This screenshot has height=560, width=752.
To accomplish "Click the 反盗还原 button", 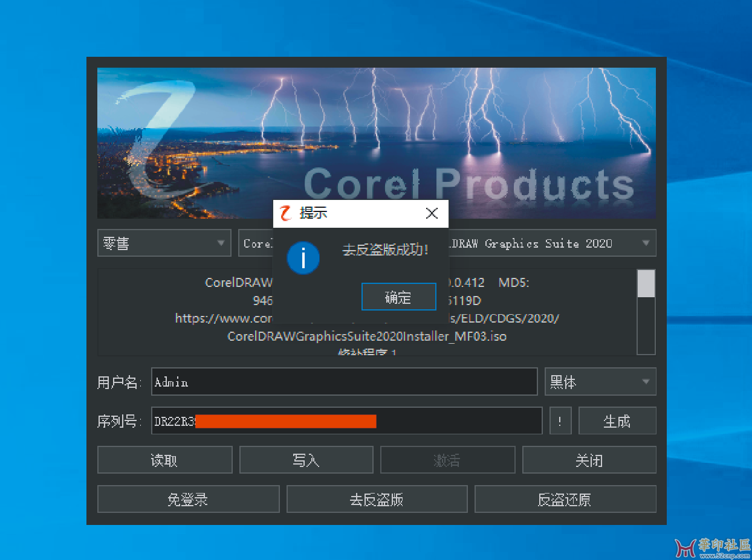I will tap(565, 500).
